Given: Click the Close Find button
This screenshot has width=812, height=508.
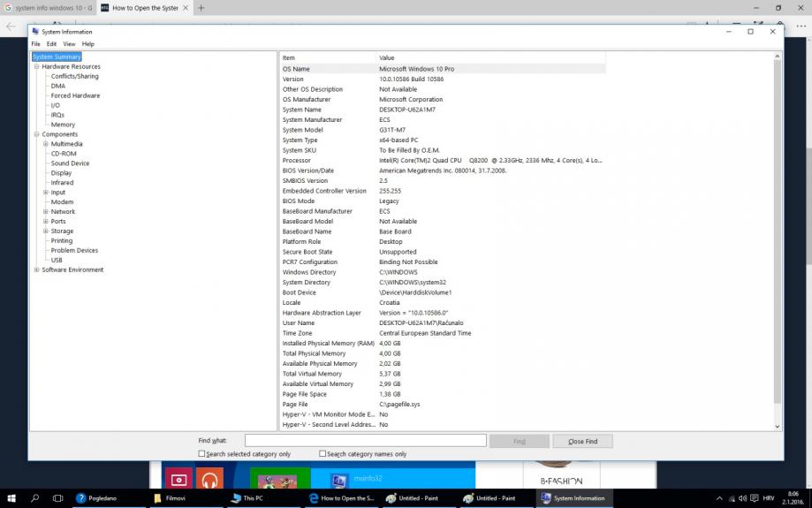Looking at the screenshot, I should (582, 441).
